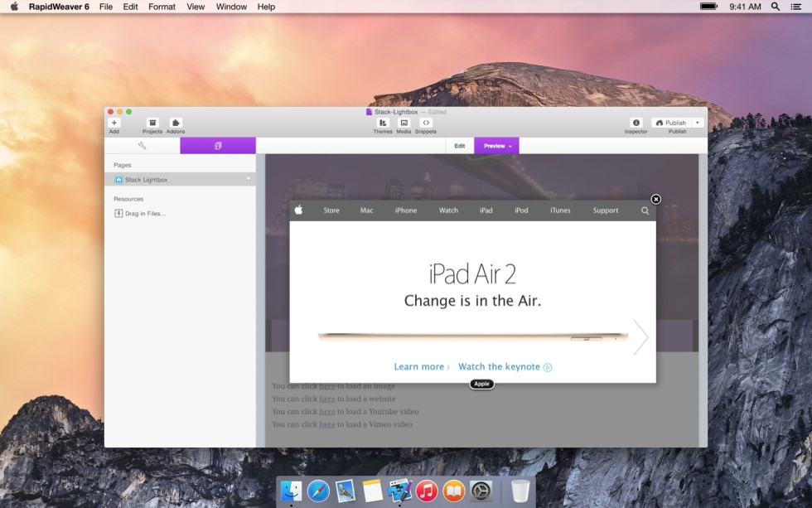The width and height of the screenshot is (812, 508).
Task: Open iPhone in the Apple nav bar
Action: (x=406, y=210)
